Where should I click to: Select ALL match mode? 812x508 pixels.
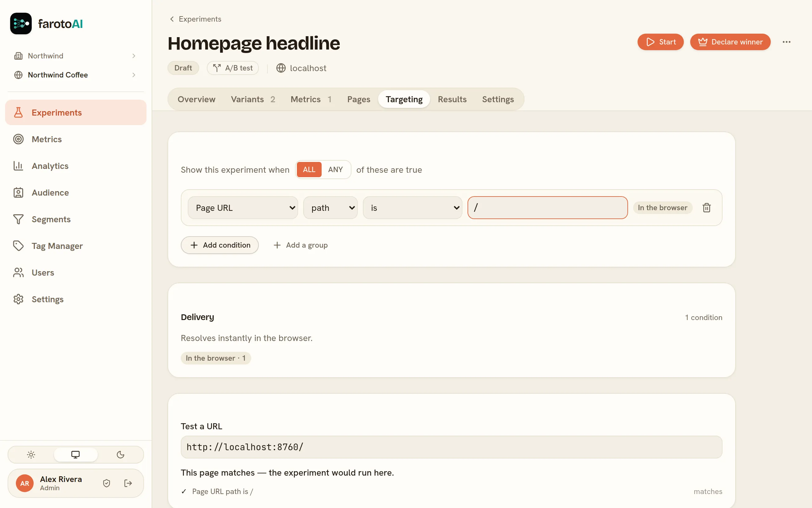tap(309, 170)
